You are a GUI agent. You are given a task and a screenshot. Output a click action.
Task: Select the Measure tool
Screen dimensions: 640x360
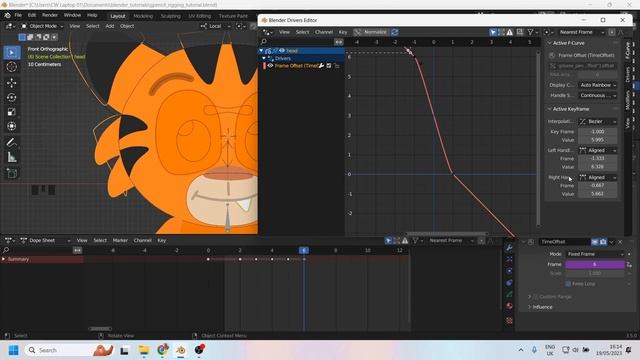(11, 157)
